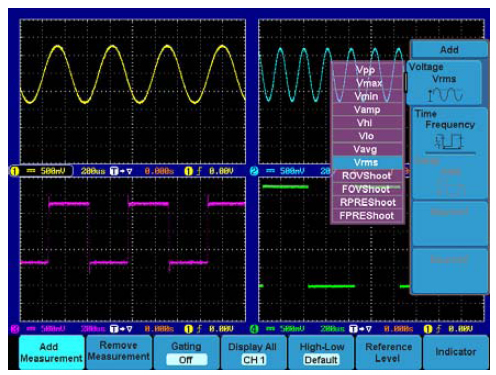Choose Vpp from the voltage list
The image size is (496, 375).
[367, 70]
